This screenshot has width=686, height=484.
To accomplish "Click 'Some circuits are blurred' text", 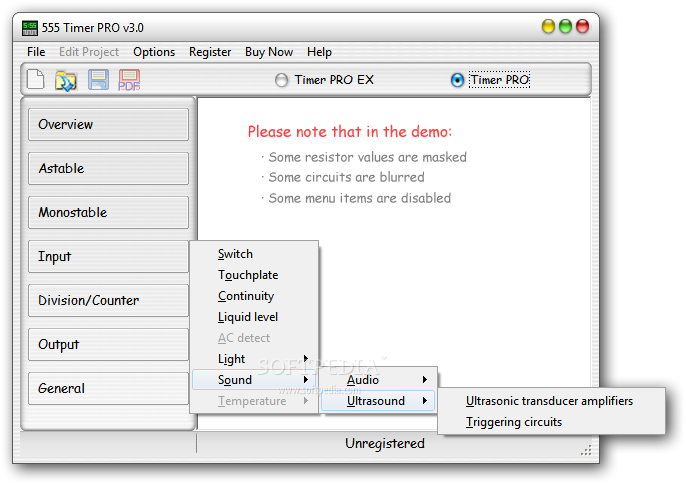I will (346, 177).
